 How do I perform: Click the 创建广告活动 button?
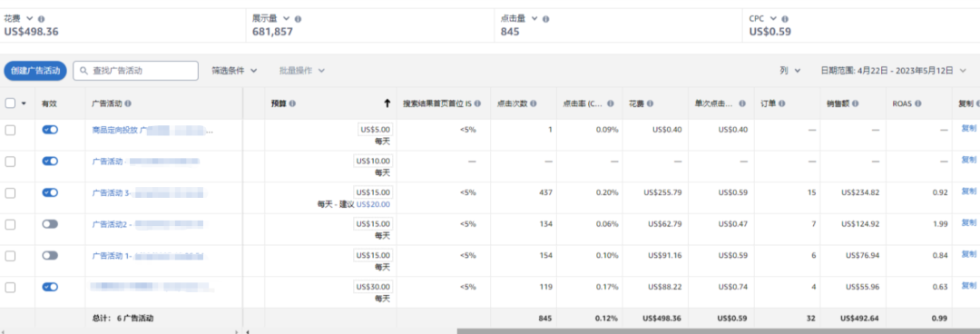(x=35, y=71)
